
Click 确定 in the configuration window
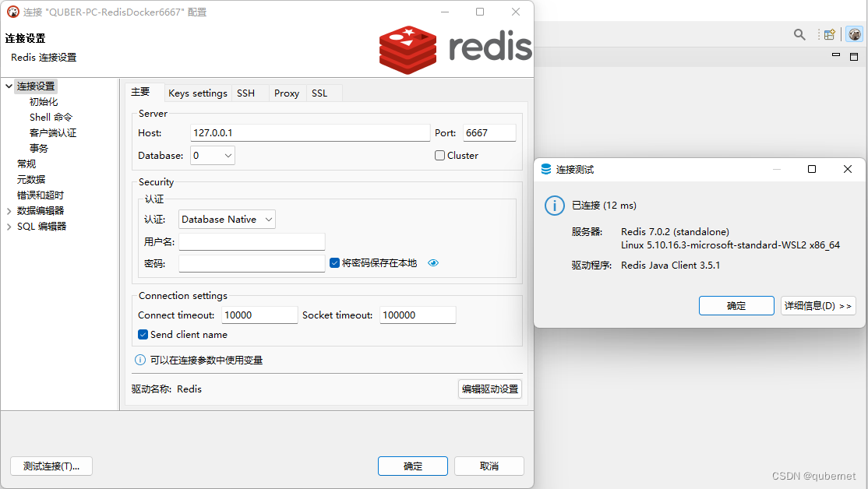(x=413, y=466)
